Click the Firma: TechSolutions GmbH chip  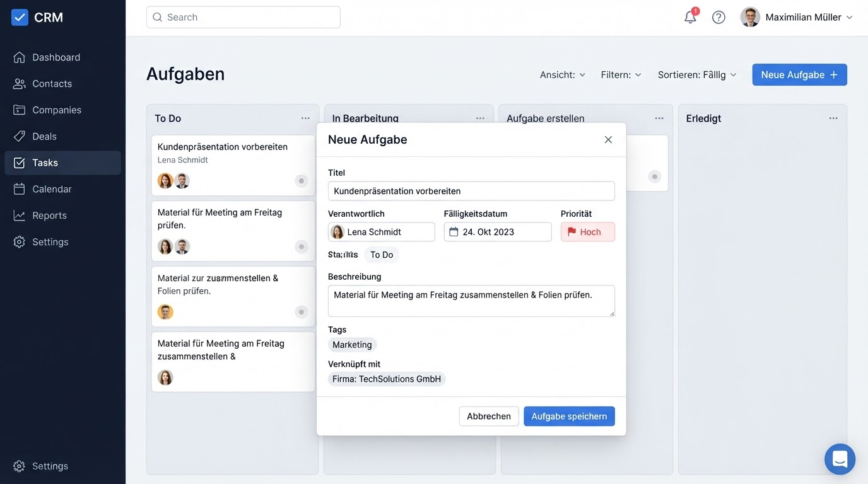[387, 379]
